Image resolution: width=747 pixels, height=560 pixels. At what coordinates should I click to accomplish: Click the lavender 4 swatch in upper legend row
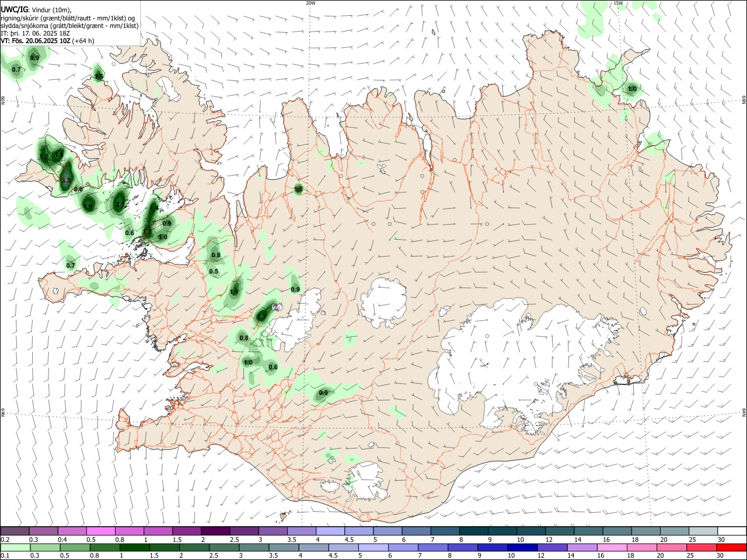pyautogui.click(x=330, y=531)
